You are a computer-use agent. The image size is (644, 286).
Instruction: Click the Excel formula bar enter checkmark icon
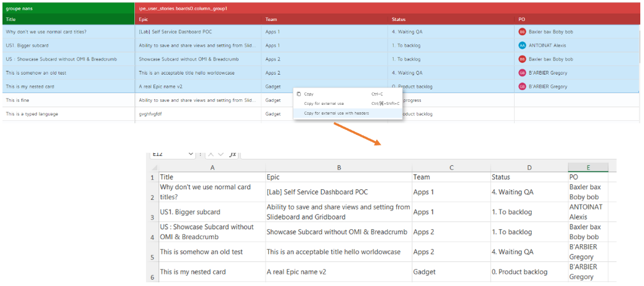(221, 154)
